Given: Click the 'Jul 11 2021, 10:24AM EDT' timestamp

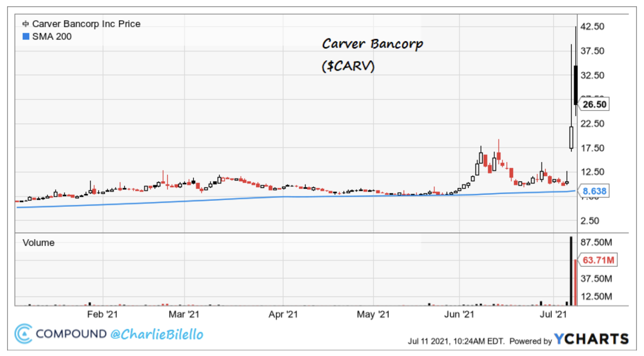Looking at the screenshot, I should [456, 341].
